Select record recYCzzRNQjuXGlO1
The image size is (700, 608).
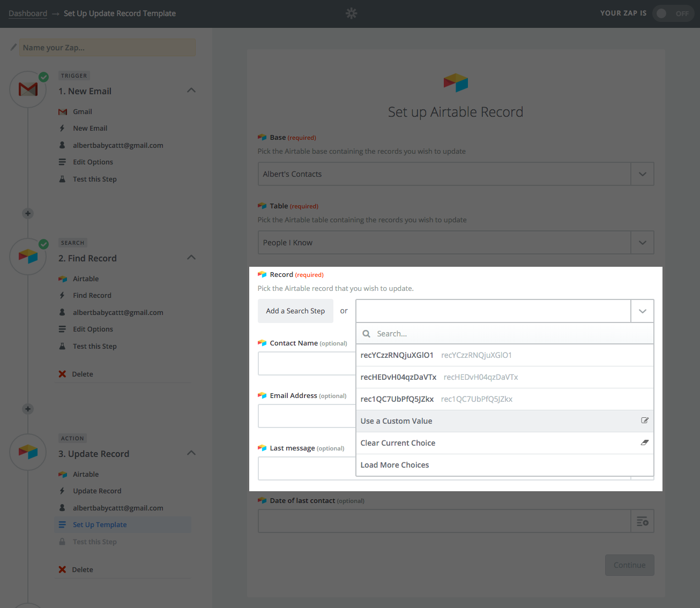click(x=505, y=355)
